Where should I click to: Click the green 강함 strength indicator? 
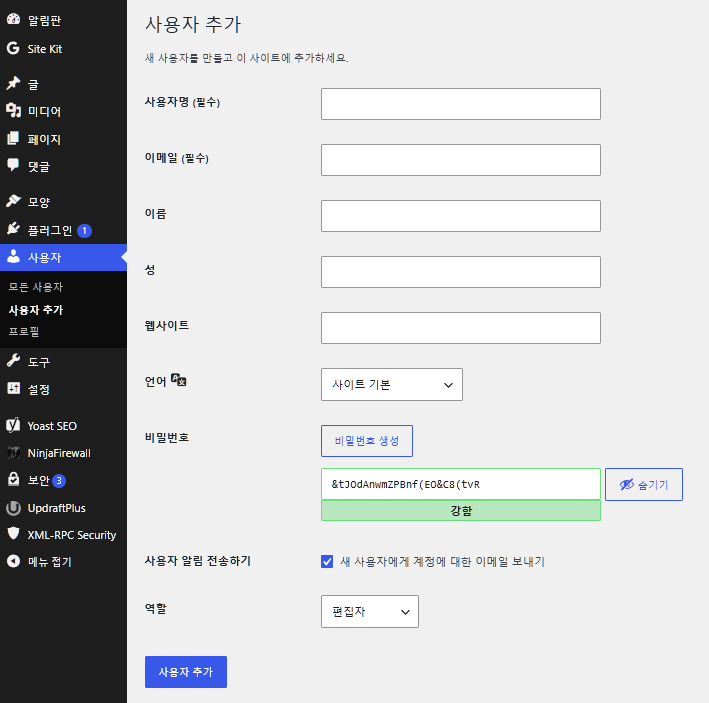click(x=461, y=511)
